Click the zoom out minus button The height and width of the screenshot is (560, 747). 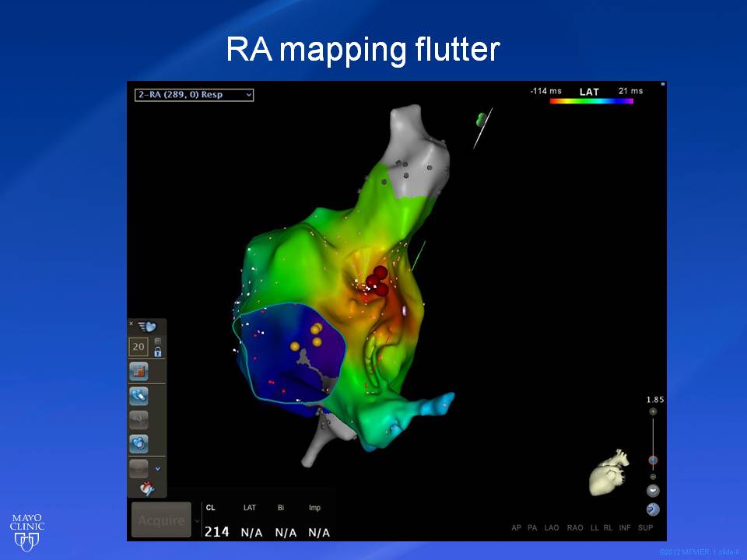[x=653, y=476]
